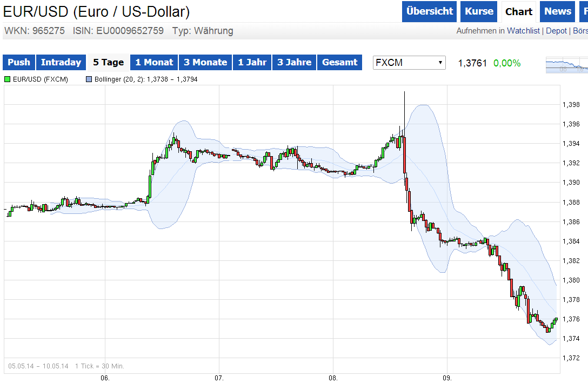
Task: Enable the Push live chart mode
Action: click(x=19, y=63)
